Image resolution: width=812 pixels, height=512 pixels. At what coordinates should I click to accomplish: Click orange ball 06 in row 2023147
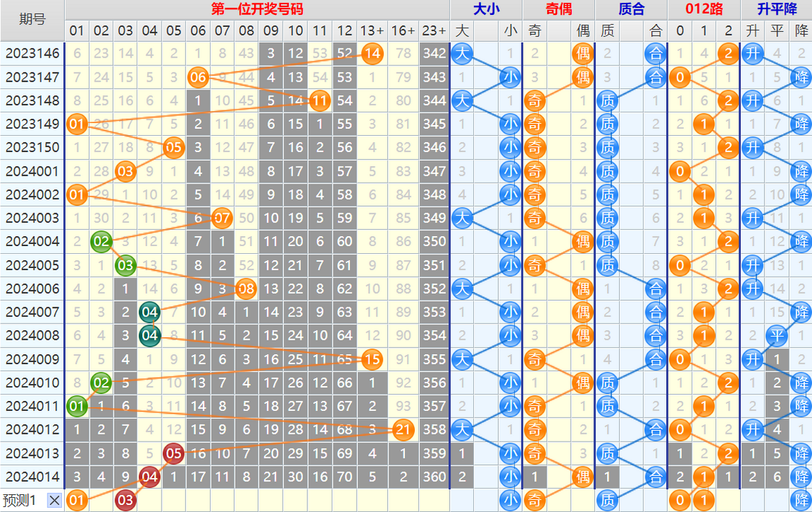point(198,77)
